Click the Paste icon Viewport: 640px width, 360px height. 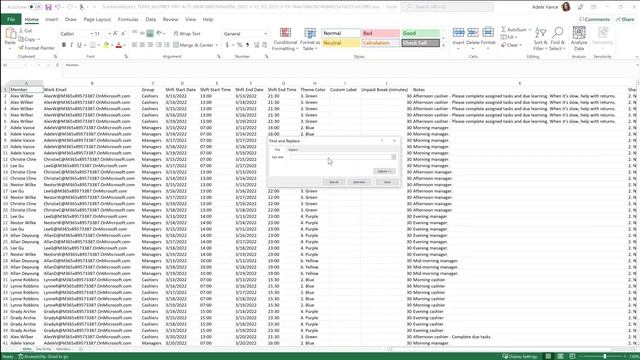(10, 33)
